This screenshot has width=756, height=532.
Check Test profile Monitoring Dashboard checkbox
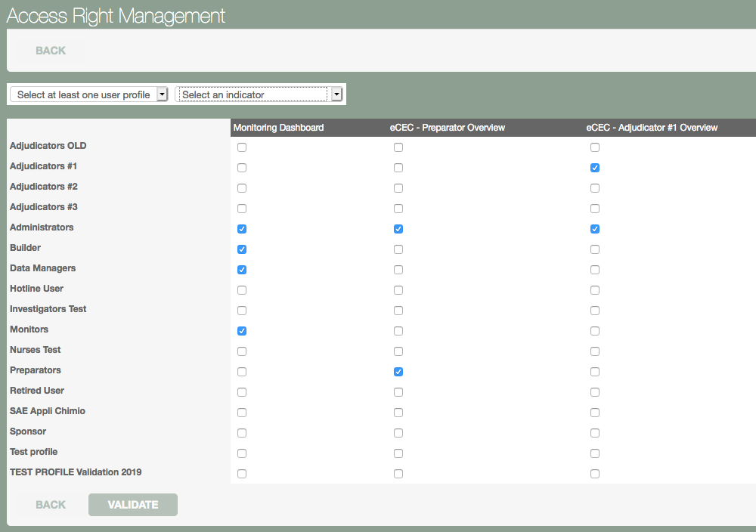(242, 453)
